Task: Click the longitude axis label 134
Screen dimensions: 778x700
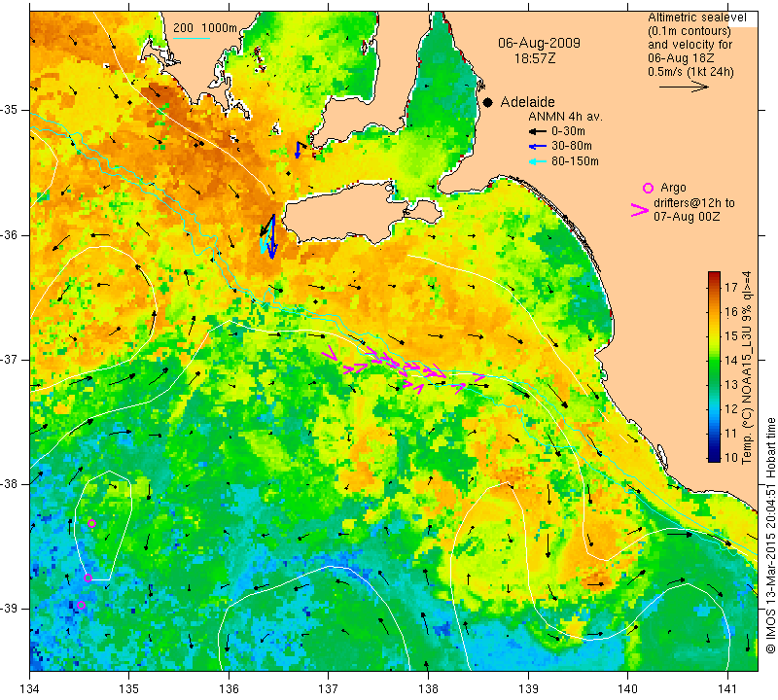Action: tap(29, 688)
